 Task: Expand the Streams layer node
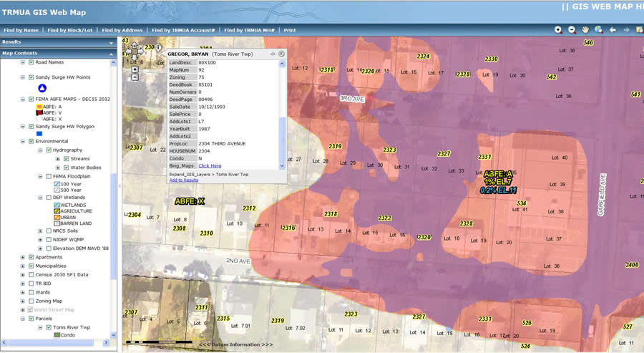point(57,158)
